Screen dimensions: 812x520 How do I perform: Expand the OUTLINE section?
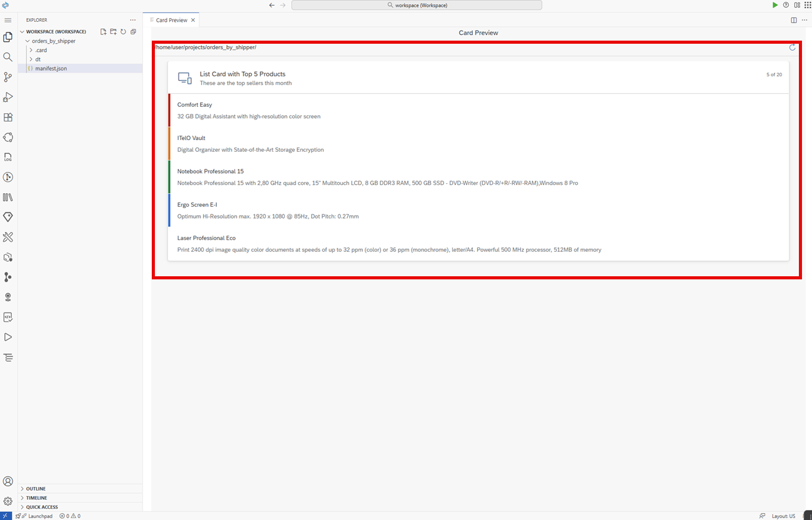80,489
